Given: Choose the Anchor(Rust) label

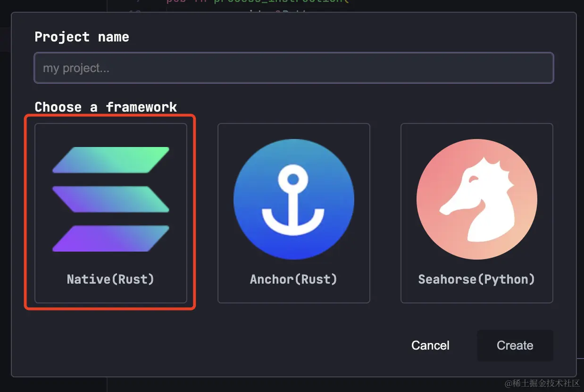Looking at the screenshot, I should (x=293, y=279).
